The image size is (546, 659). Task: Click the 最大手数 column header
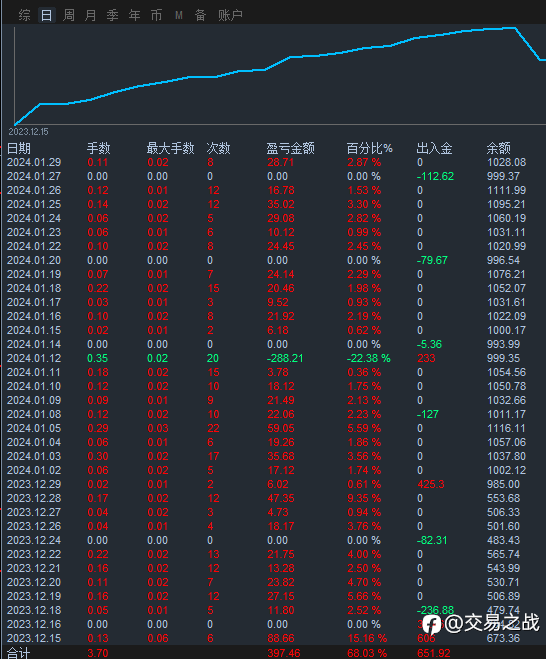point(170,148)
